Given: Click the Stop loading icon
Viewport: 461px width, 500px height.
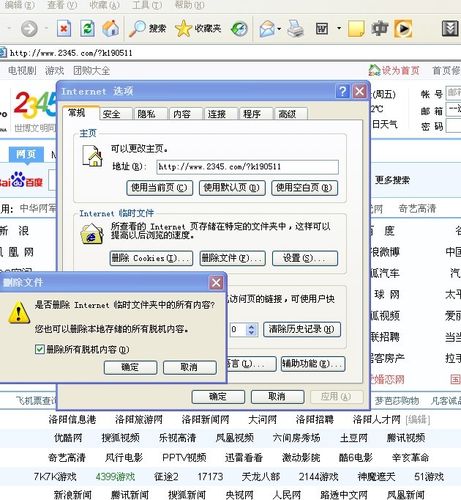Looking at the screenshot, I should 64,29.
